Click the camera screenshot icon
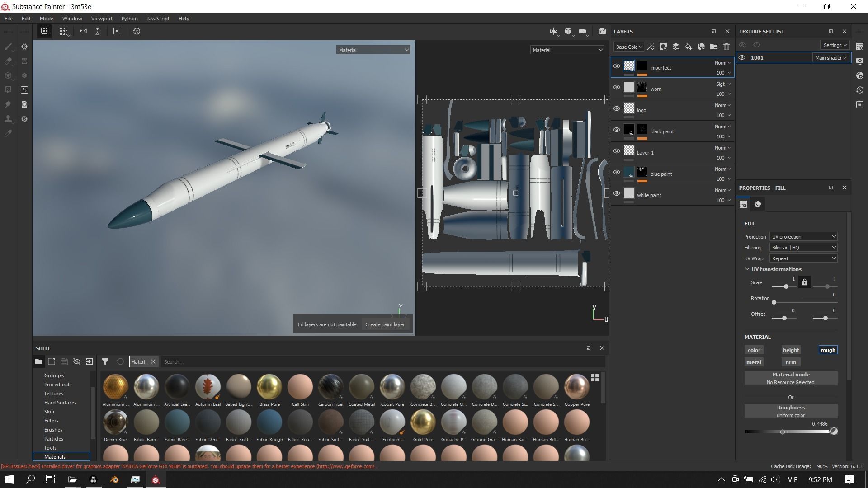The image size is (868, 488). [x=602, y=31]
